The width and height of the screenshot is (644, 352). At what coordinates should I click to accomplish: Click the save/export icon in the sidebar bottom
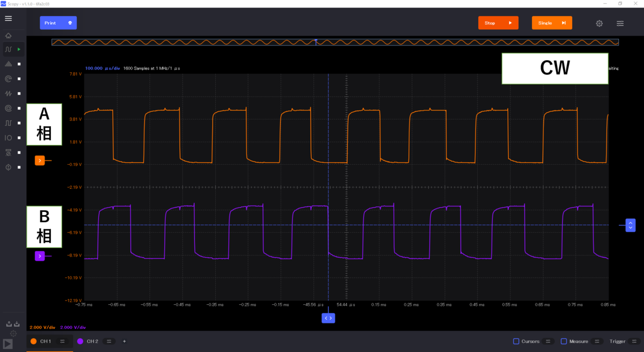[9, 324]
